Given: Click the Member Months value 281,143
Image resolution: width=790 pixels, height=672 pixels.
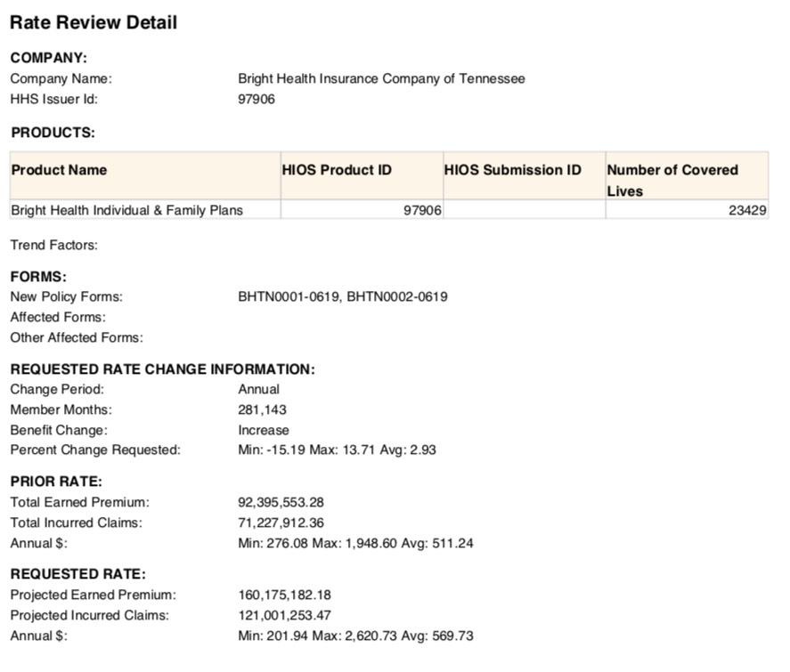Looking at the screenshot, I should click(262, 409).
